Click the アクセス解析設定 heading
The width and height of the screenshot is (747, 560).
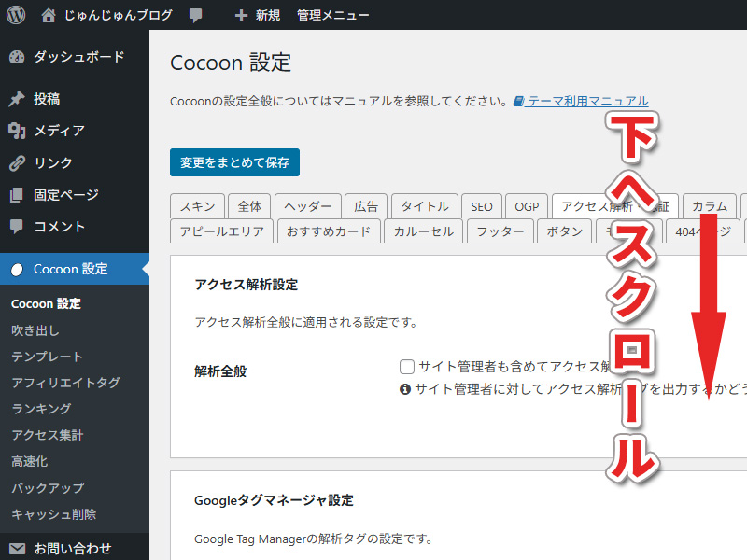click(x=247, y=285)
